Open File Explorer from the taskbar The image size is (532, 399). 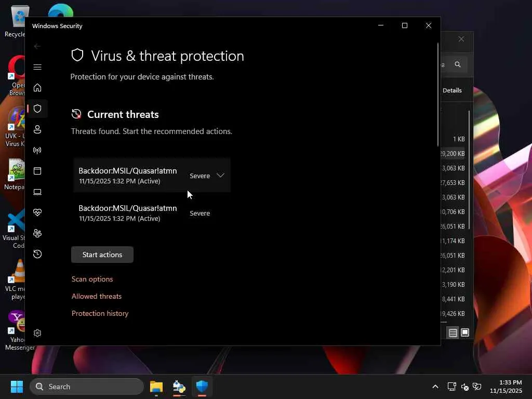(156, 387)
